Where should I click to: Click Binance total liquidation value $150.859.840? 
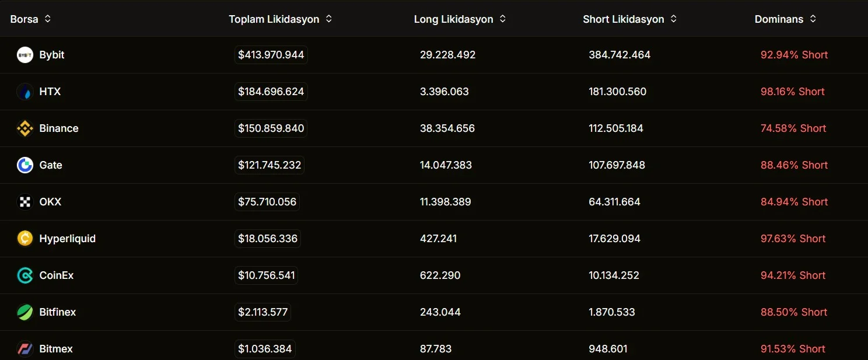point(271,128)
